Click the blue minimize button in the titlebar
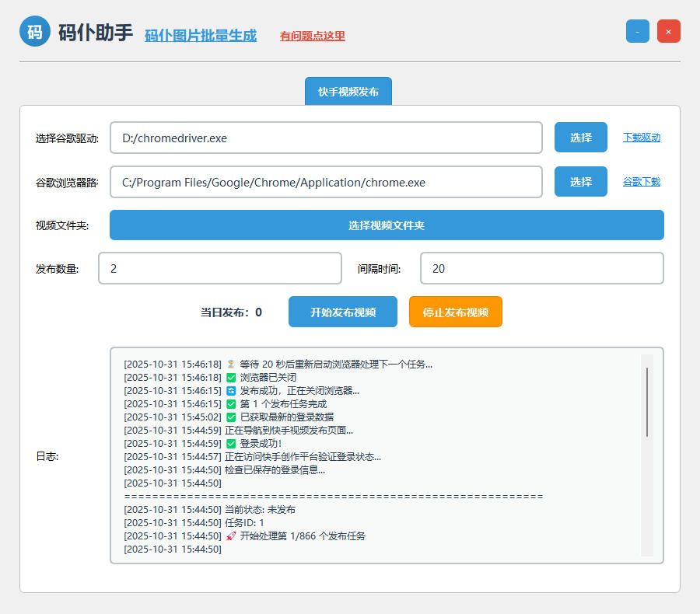Image resolution: width=700 pixels, height=614 pixels. [637, 31]
